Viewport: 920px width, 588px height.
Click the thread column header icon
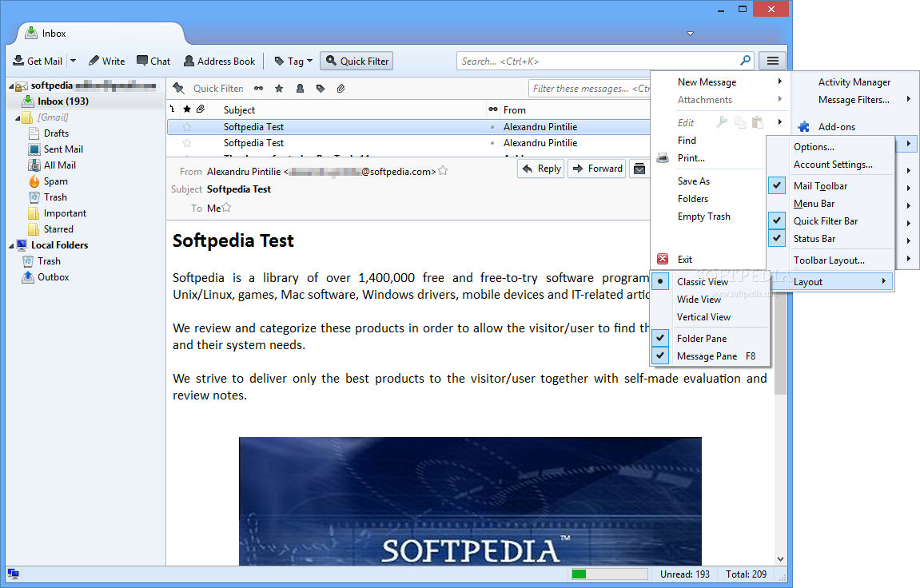[173, 109]
